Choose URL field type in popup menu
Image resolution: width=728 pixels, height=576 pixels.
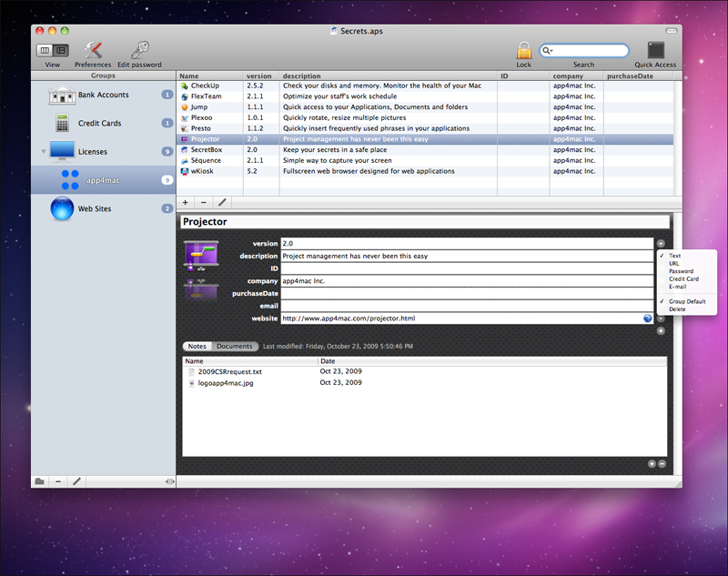[687, 264]
